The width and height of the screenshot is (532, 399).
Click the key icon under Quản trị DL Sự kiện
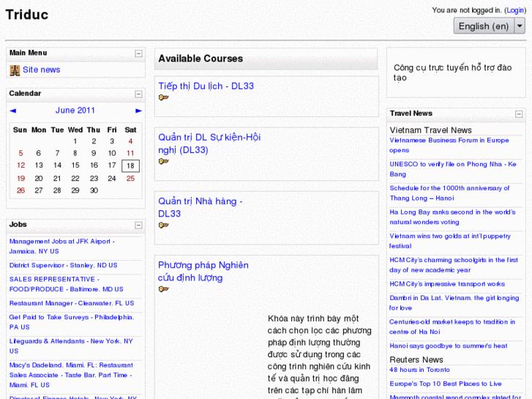tap(163, 162)
